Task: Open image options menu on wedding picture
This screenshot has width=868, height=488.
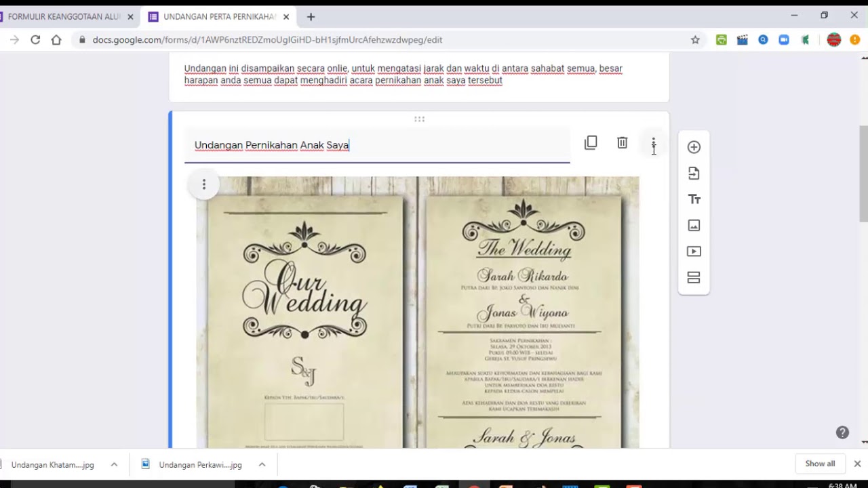Action: click(x=203, y=184)
